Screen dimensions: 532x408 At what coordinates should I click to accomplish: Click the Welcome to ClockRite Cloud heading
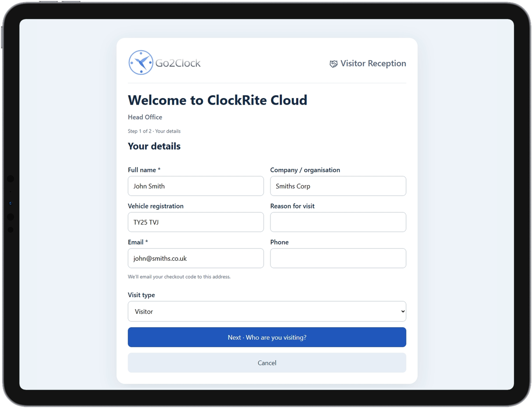tap(218, 100)
